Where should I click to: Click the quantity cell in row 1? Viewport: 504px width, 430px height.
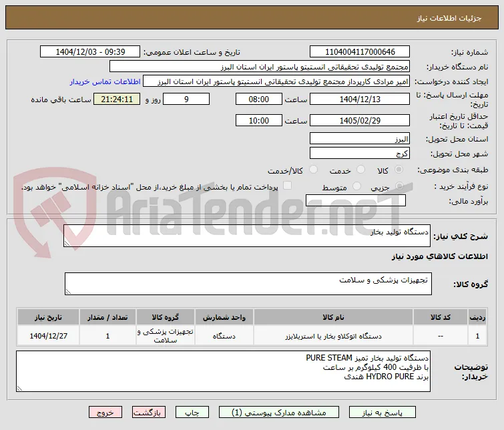(x=107, y=336)
